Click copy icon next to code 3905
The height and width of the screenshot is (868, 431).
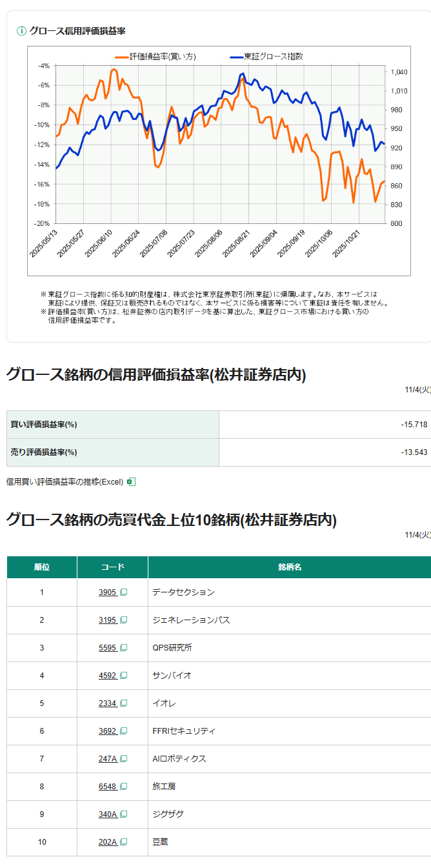[x=123, y=592]
